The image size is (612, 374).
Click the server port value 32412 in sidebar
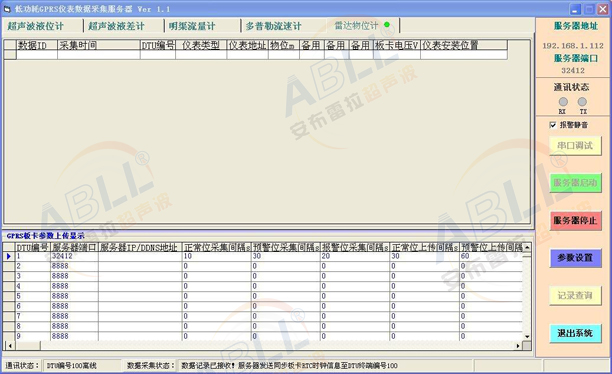click(x=573, y=71)
